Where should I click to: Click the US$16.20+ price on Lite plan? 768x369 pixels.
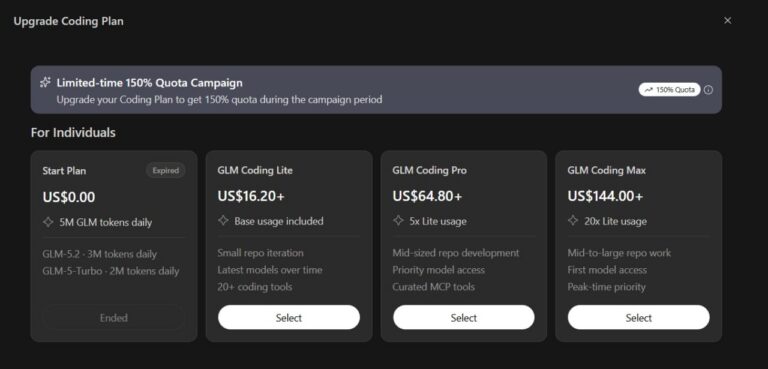[251, 196]
